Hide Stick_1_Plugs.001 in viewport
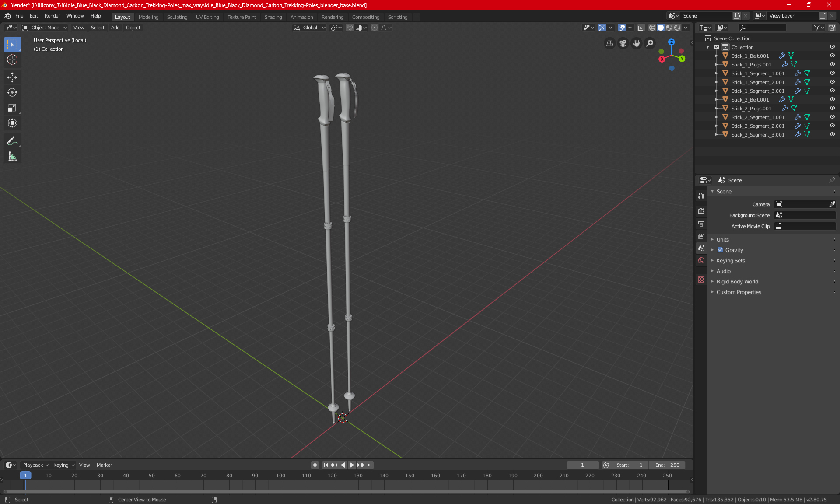Image resolution: width=840 pixels, height=504 pixels. (832, 65)
